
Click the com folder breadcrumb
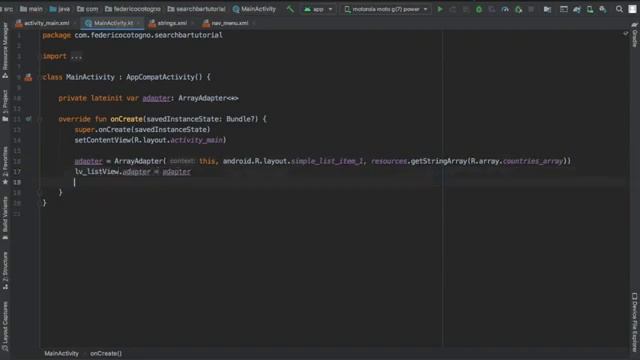pyautogui.click(x=87, y=9)
